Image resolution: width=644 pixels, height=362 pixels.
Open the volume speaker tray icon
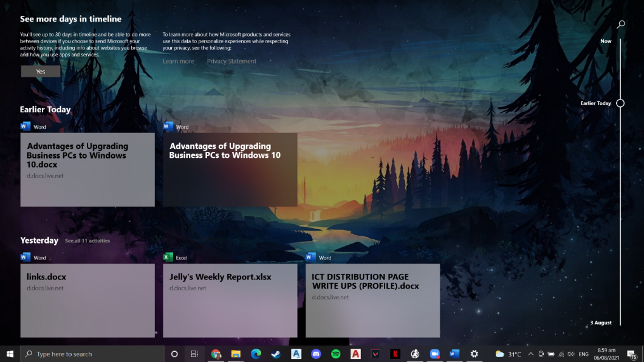click(x=570, y=353)
